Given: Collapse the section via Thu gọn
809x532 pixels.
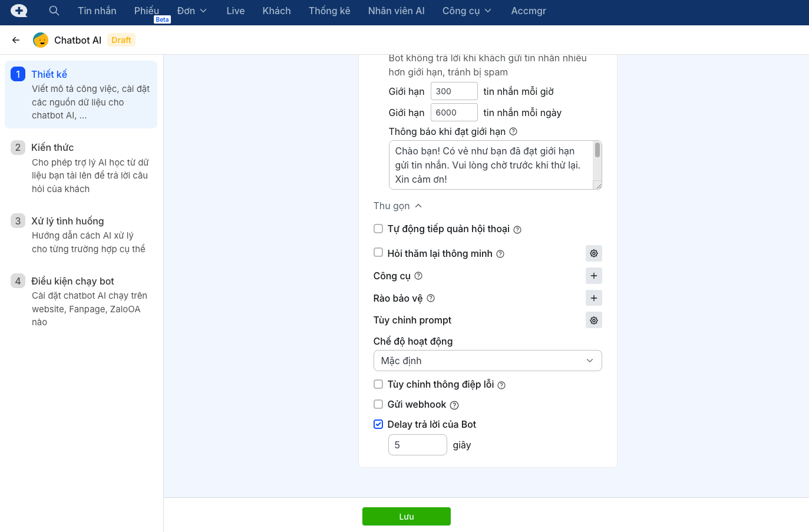Looking at the screenshot, I should point(397,206).
